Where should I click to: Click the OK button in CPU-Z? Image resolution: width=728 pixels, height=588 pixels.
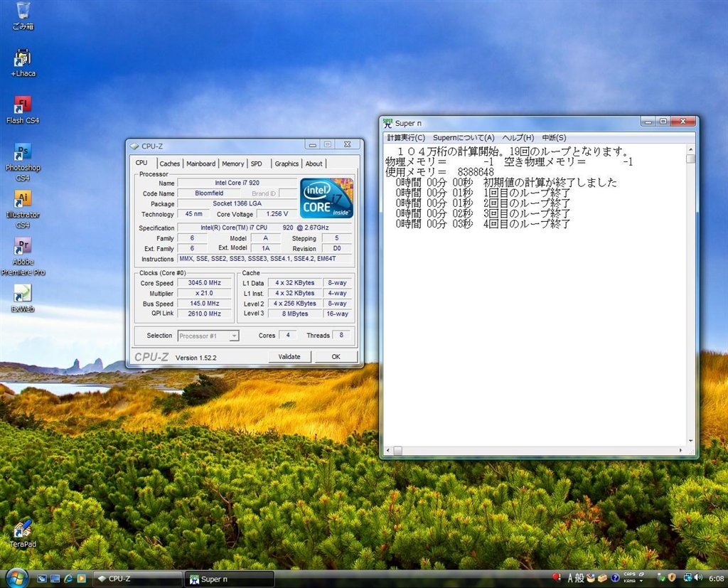(x=336, y=357)
